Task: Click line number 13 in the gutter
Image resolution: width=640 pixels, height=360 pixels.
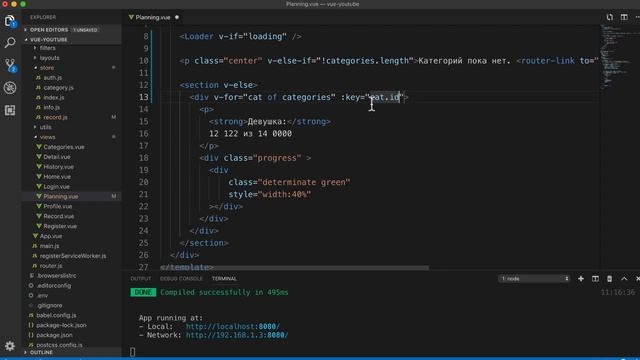Action: (x=143, y=97)
